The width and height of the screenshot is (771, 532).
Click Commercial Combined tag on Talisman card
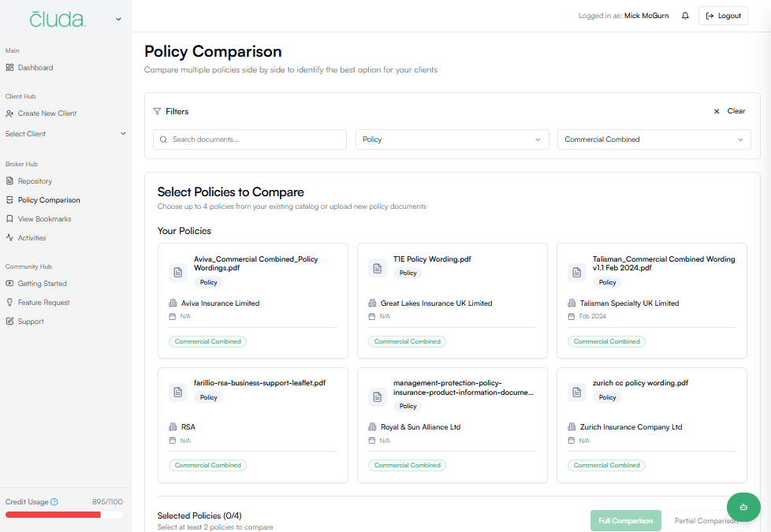pyautogui.click(x=606, y=341)
